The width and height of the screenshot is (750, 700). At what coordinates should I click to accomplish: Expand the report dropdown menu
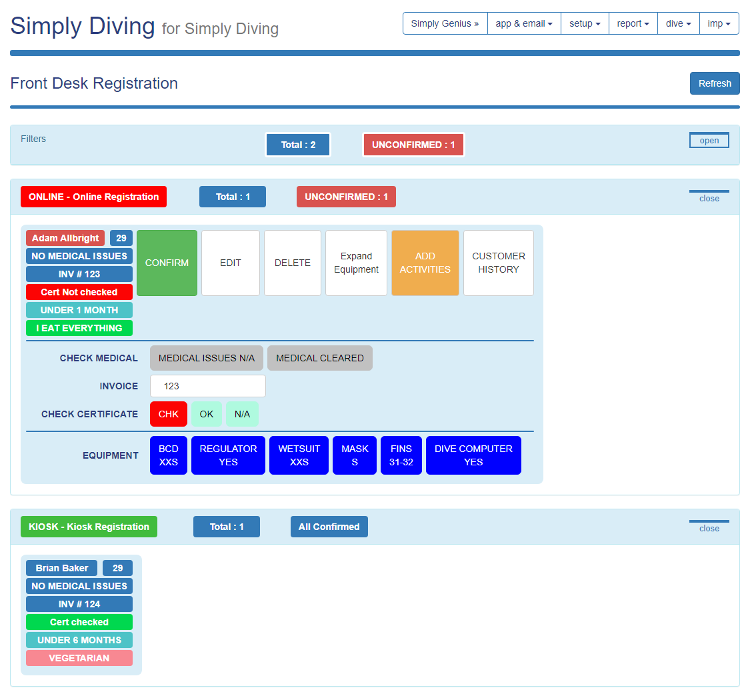633,23
